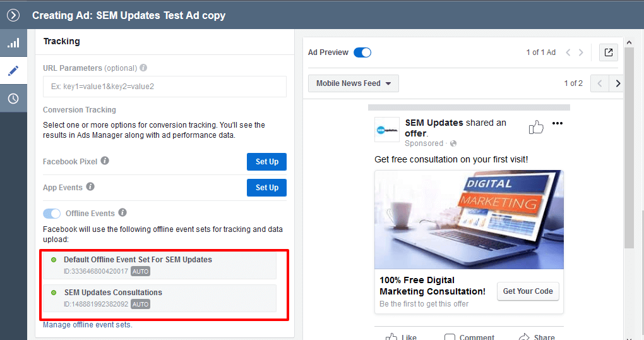Click the SEM Updates profile logo
The image size is (644, 340).
(x=387, y=130)
